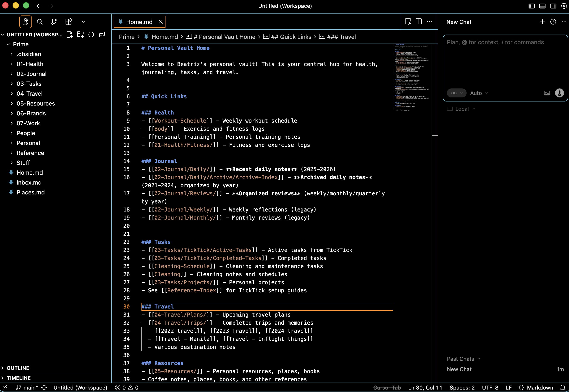Click New Folder icon in explorer header
Image resolution: width=569 pixels, height=392 pixels.
click(80, 35)
